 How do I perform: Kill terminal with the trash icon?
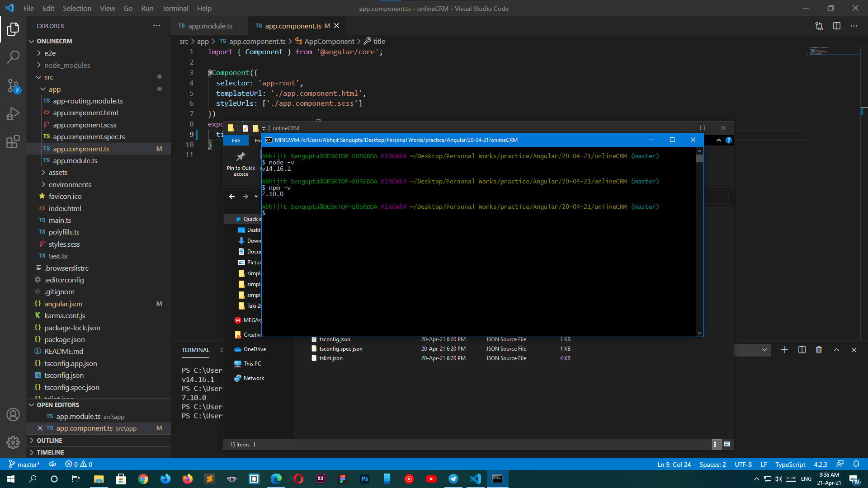click(x=819, y=350)
